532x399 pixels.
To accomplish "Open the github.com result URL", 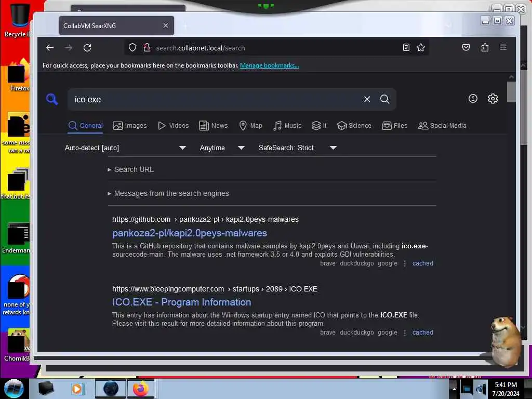I will (205, 220).
